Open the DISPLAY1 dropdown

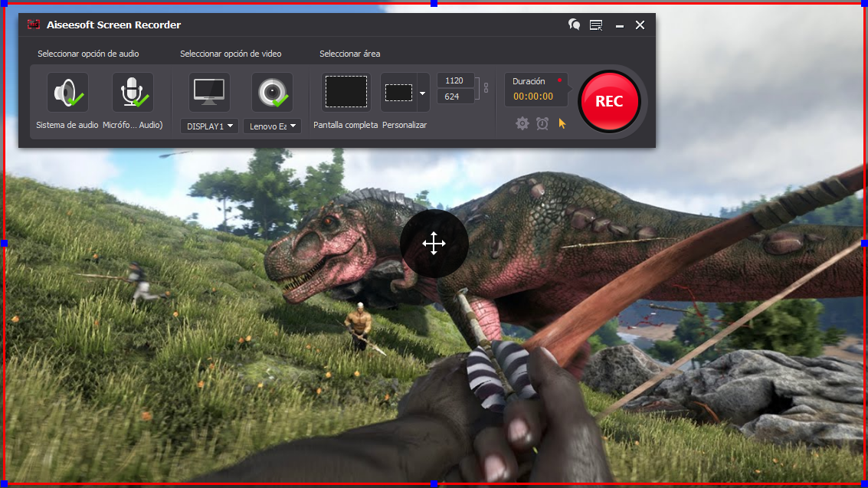(209, 126)
